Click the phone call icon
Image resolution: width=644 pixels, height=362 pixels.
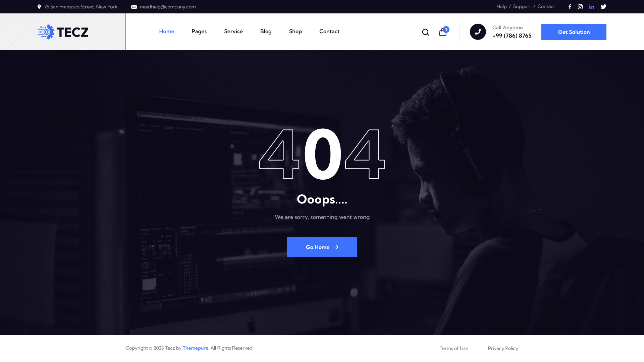tap(478, 32)
